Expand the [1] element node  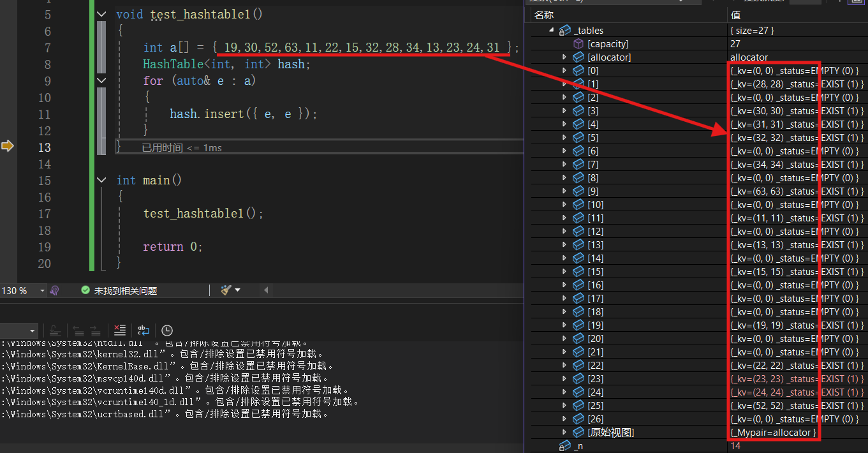coord(564,84)
